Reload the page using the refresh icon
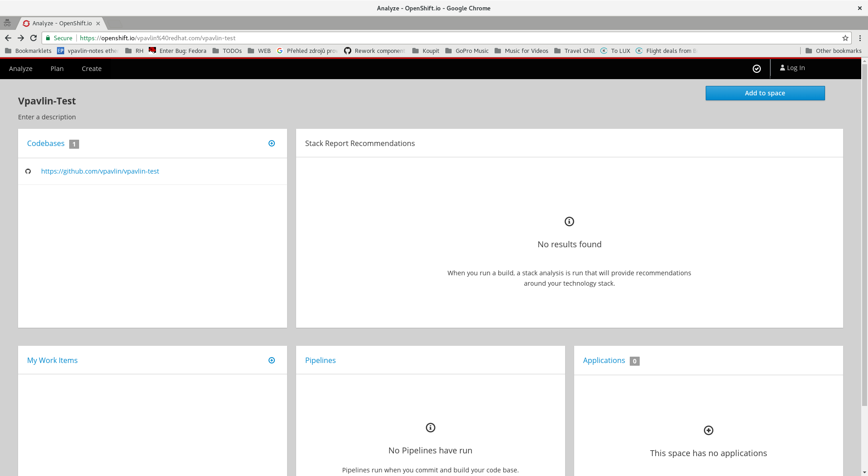The height and width of the screenshot is (476, 868). (33, 38)
